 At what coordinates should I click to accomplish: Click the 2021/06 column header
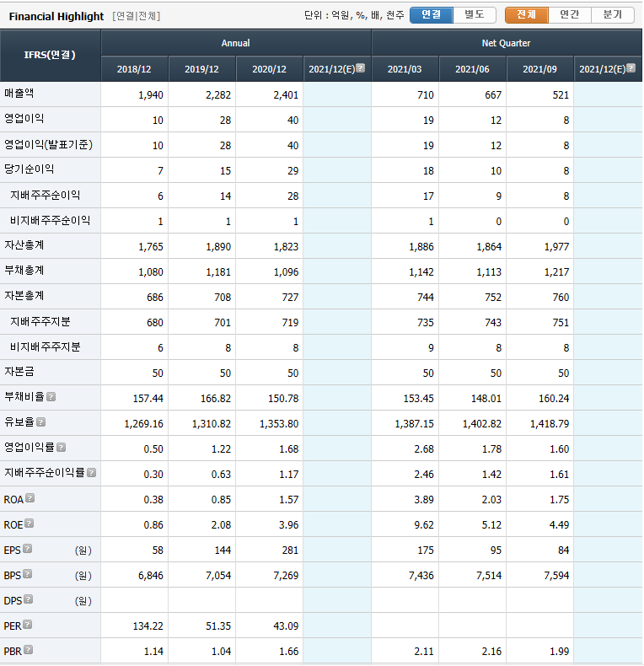[472, 69]
